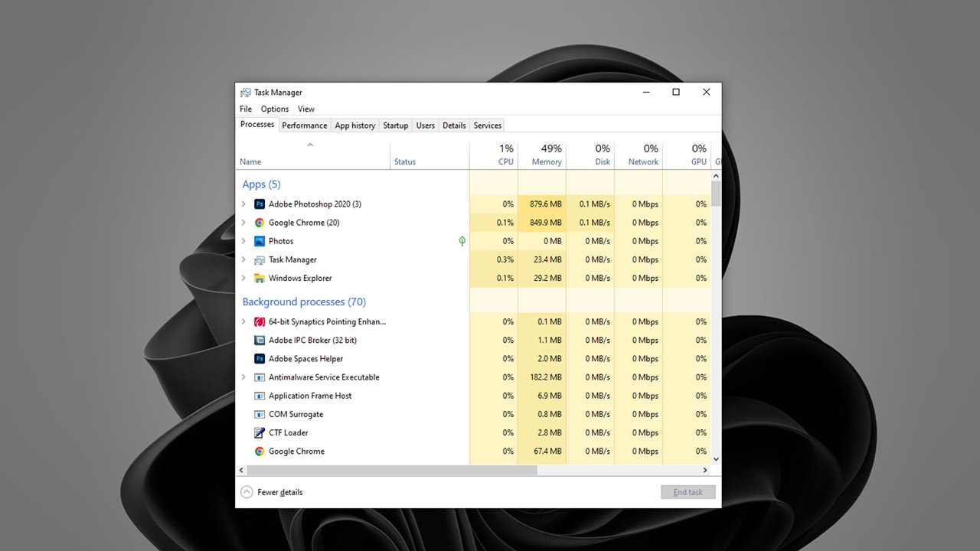
Task: Sort processes by the Name column header
Action: [x=313, y=155]
